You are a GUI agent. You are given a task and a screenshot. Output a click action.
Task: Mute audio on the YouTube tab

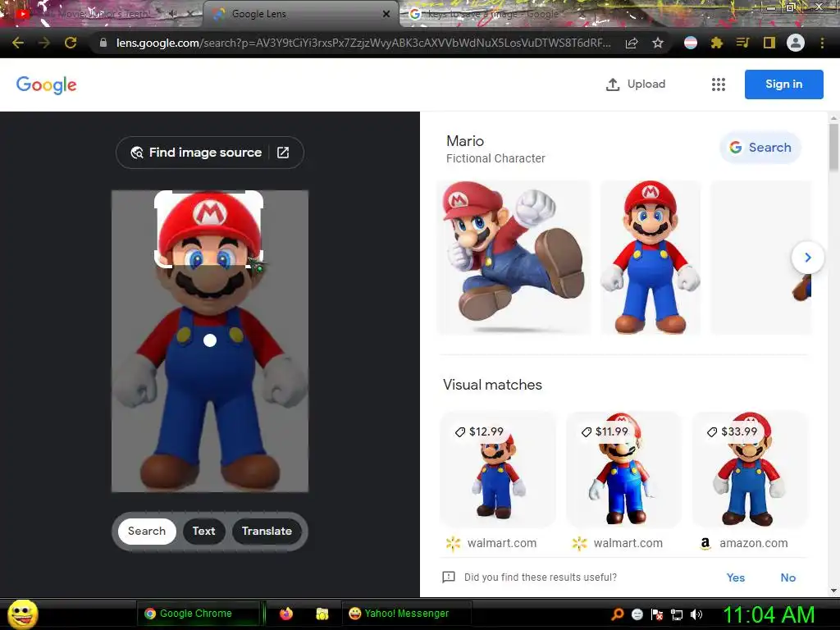coord(173,14)
